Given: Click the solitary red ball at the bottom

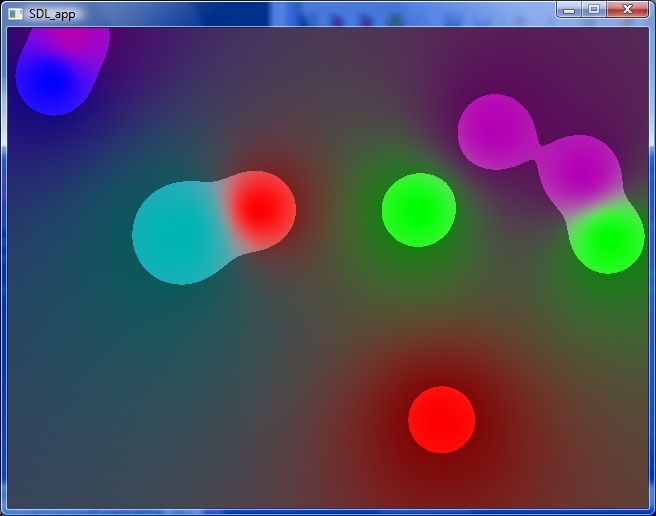Looking at the screenshot, I should click(x=441, y=419).
